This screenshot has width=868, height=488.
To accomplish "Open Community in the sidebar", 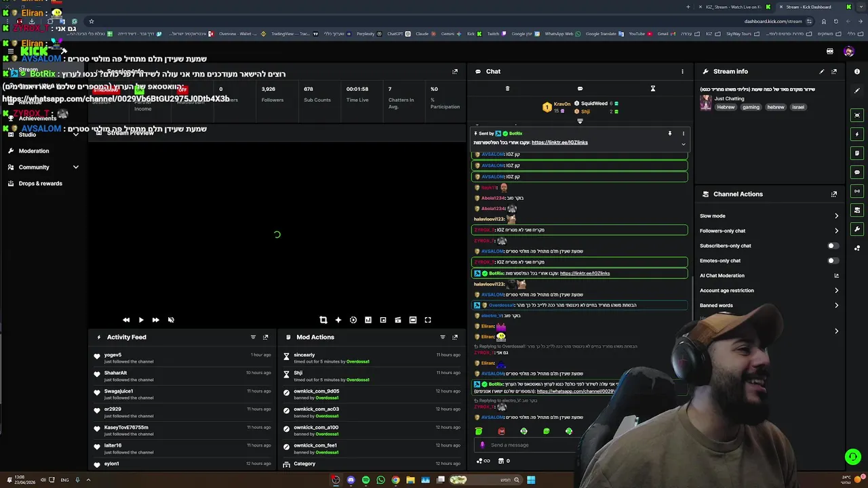I will [x=34, y=167].
